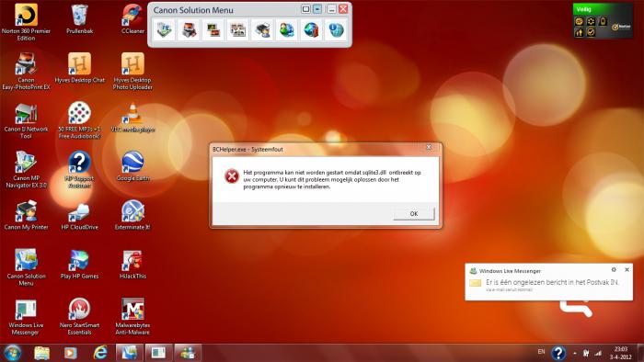The image size is (644, 362).
Task: Select HP Support Assistant desktop icon
Action: point(79,170)
